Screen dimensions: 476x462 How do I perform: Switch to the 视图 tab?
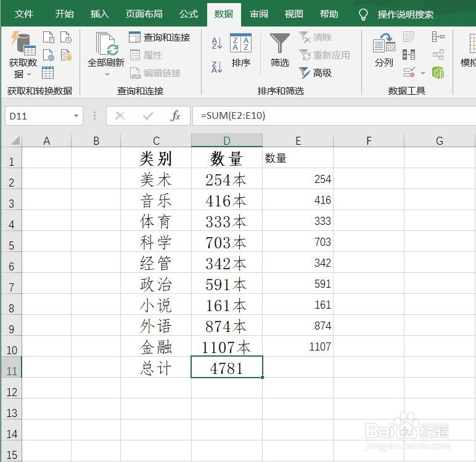tap(294, 14)
